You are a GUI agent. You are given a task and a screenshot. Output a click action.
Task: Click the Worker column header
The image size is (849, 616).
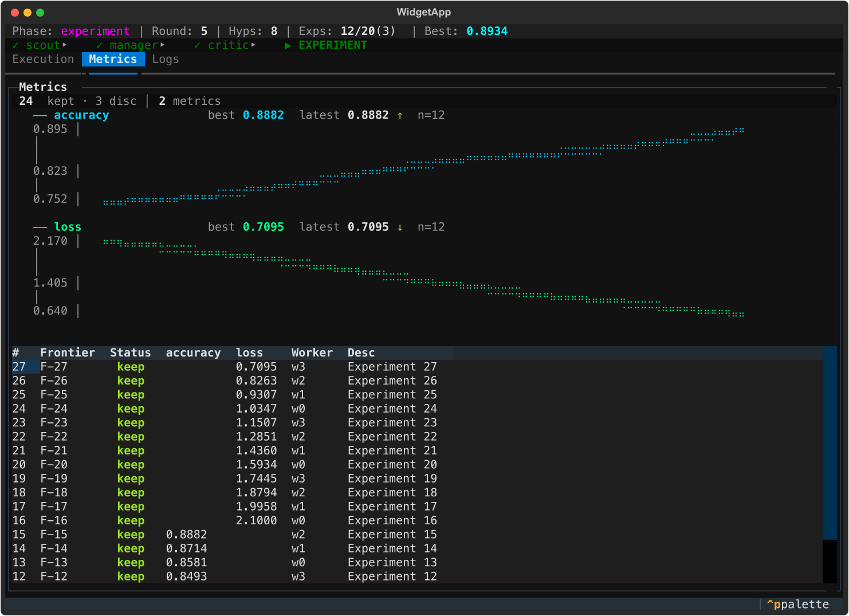click(x=312, y=353)
